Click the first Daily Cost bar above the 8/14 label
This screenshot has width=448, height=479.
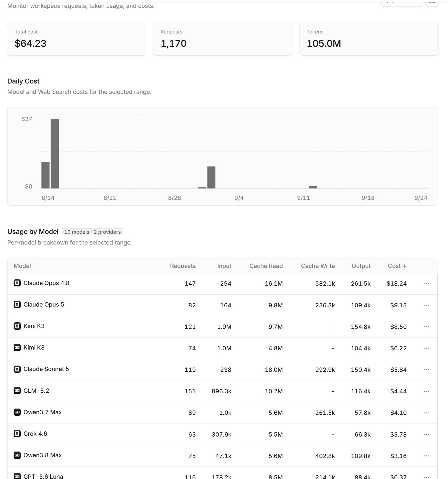coord(45,175)
